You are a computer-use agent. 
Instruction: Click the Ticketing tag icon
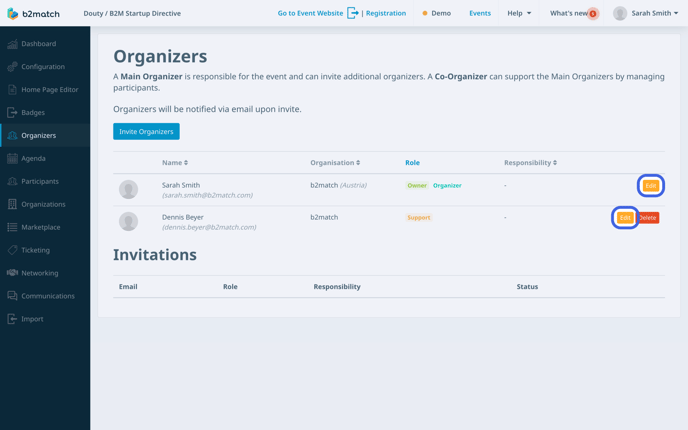[x=12, y=250]
